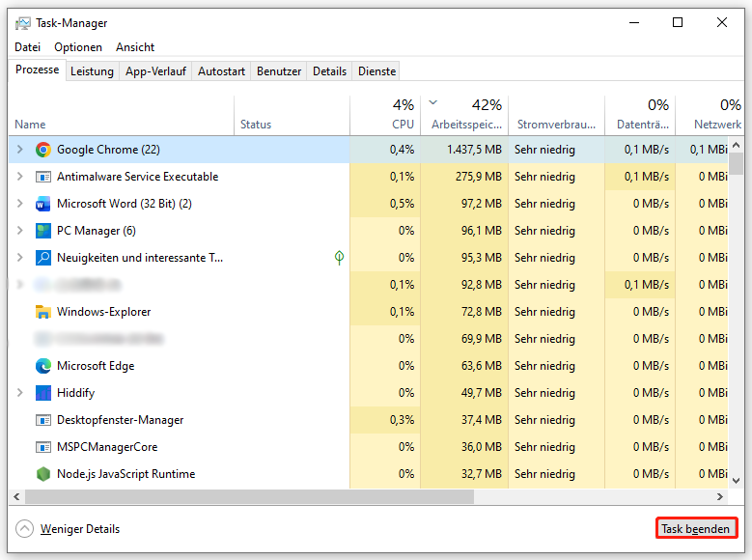
Task: Click the 0,5% CPU value of Word
Action: [402, 204]
